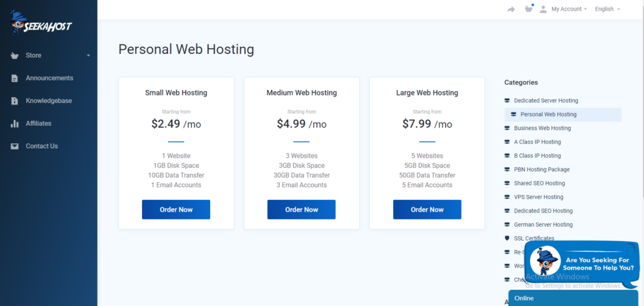Click the share arrow icon in header
Screen dimensions: 644x306
511,9
